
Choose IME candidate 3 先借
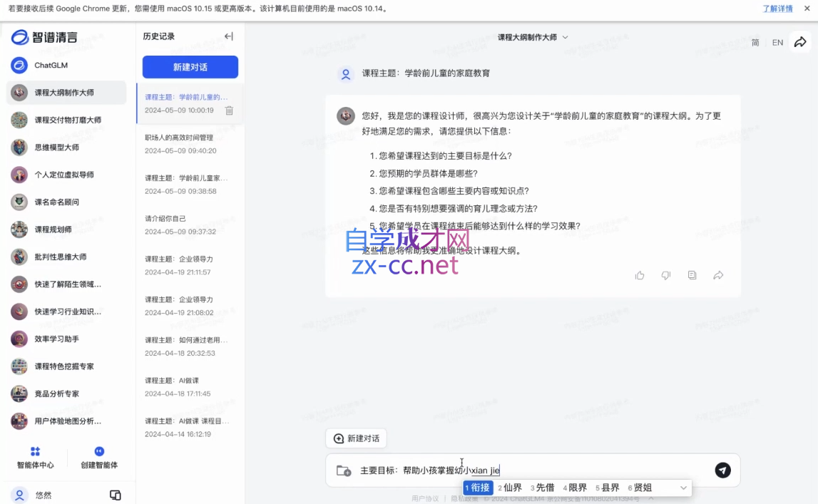543,488
